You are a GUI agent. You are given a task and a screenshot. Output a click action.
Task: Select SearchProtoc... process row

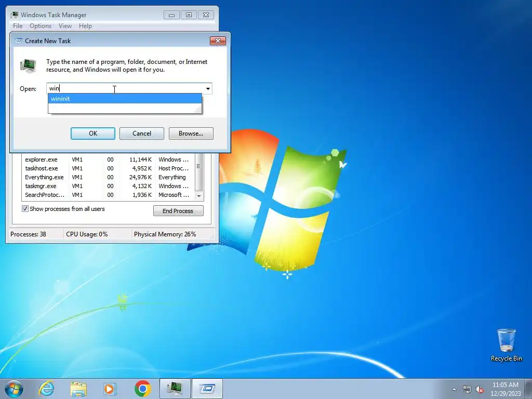(108, 195)
